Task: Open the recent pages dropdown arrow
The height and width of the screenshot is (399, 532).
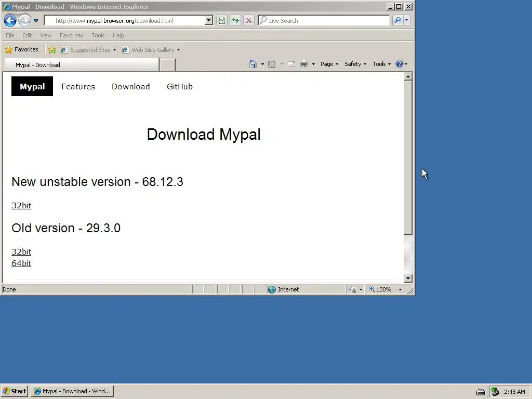Action: tap(36, 21)
